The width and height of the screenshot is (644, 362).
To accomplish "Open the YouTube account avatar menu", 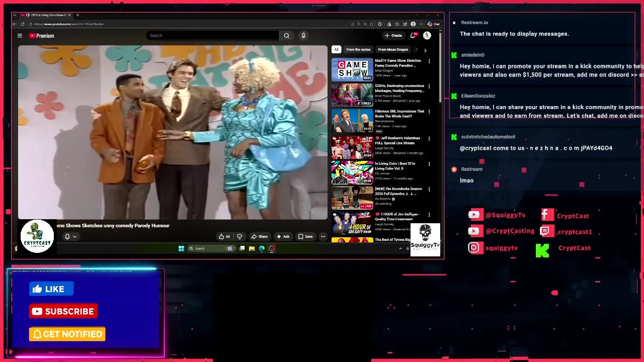I will 427,35.
